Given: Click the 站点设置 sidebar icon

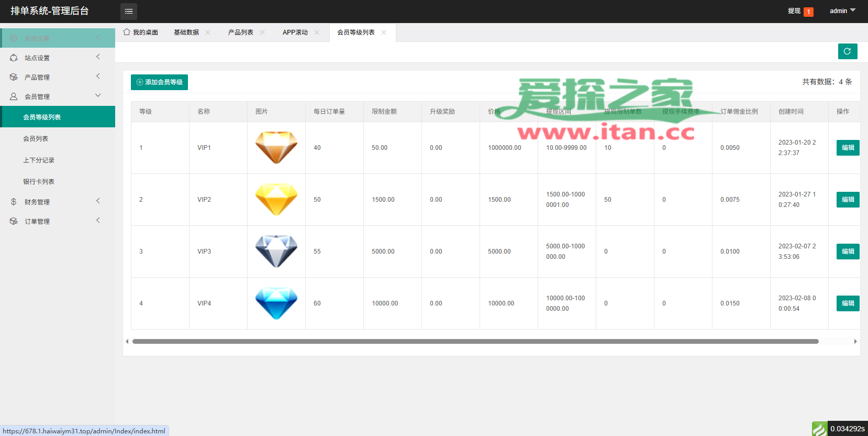Looking at the screenshot, I should (x=14, y=58).
